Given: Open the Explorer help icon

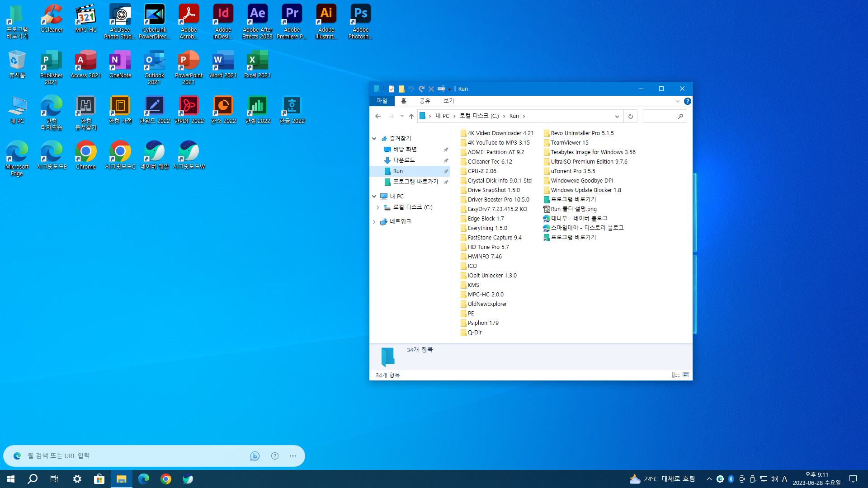Looking at the screenshot, I should pos(687,101).
